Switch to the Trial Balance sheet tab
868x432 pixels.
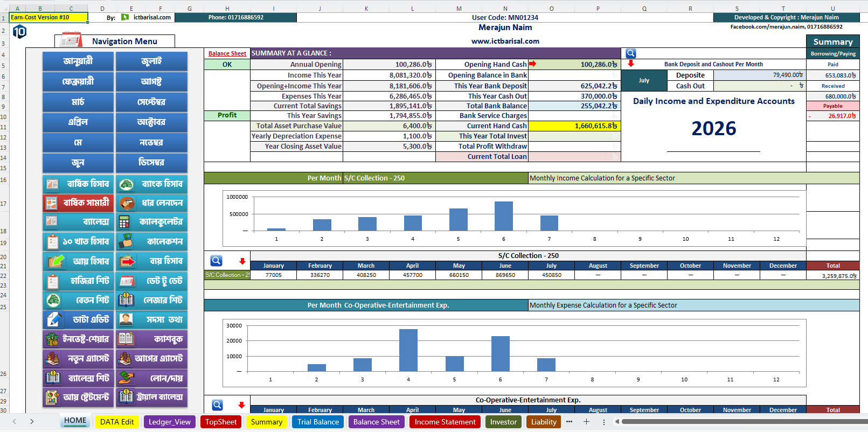(318, 422)
